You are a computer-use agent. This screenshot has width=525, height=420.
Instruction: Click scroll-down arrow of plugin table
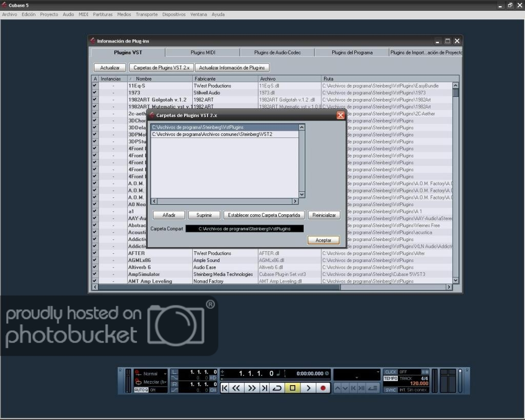tap(455, 281)
